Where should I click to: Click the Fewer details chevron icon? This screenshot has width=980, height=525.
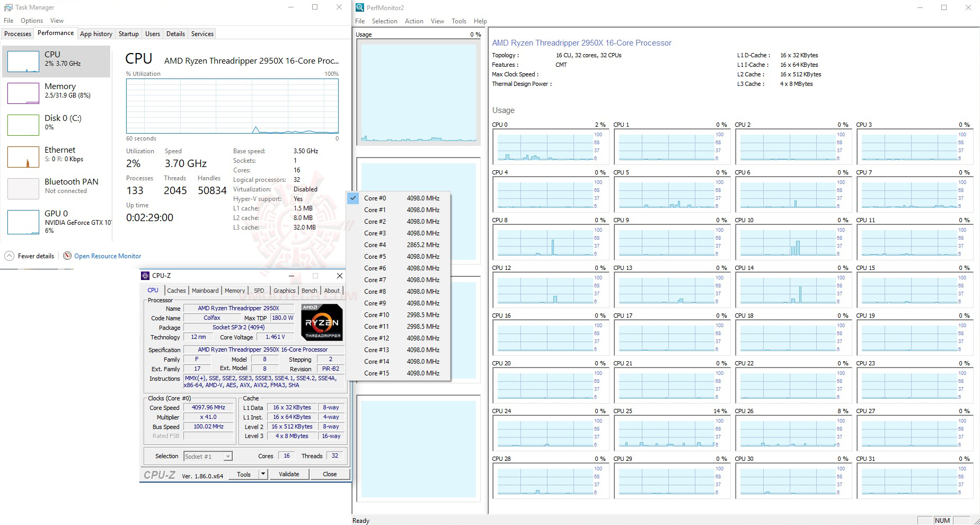click(x=10, y=256)
